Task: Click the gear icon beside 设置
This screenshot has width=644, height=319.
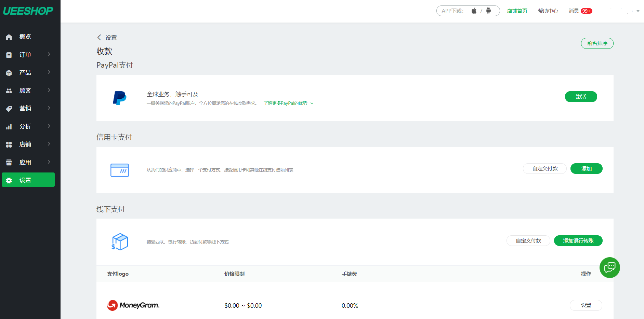Action: click(x=9, y=180)
